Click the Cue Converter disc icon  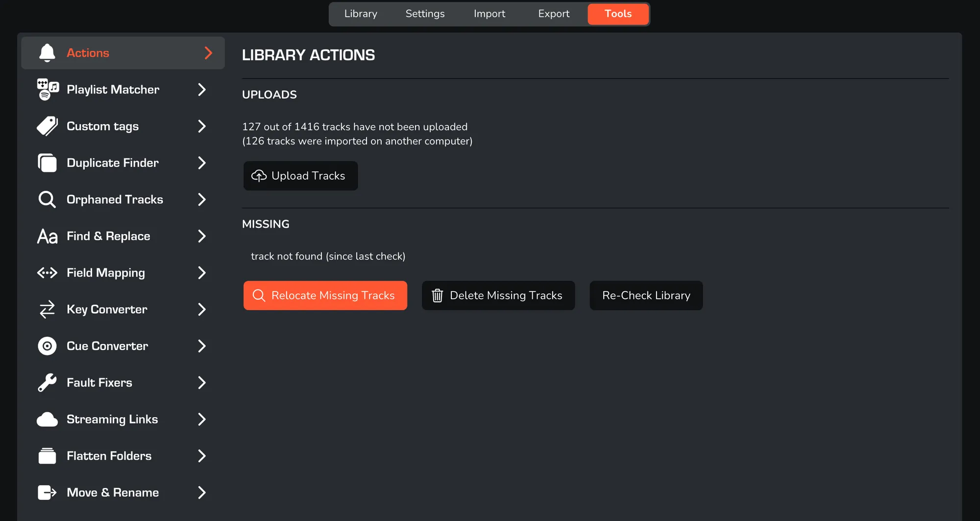point(47,346)
